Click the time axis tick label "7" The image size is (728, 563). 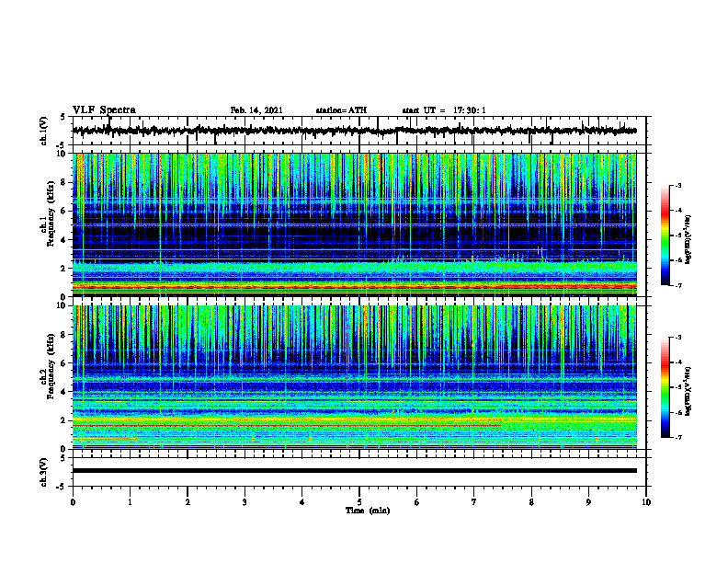474,502
